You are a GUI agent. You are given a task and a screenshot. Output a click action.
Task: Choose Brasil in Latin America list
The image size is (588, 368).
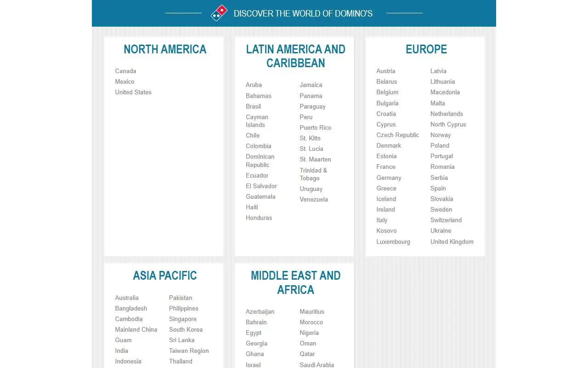click(x=253, y=106)
